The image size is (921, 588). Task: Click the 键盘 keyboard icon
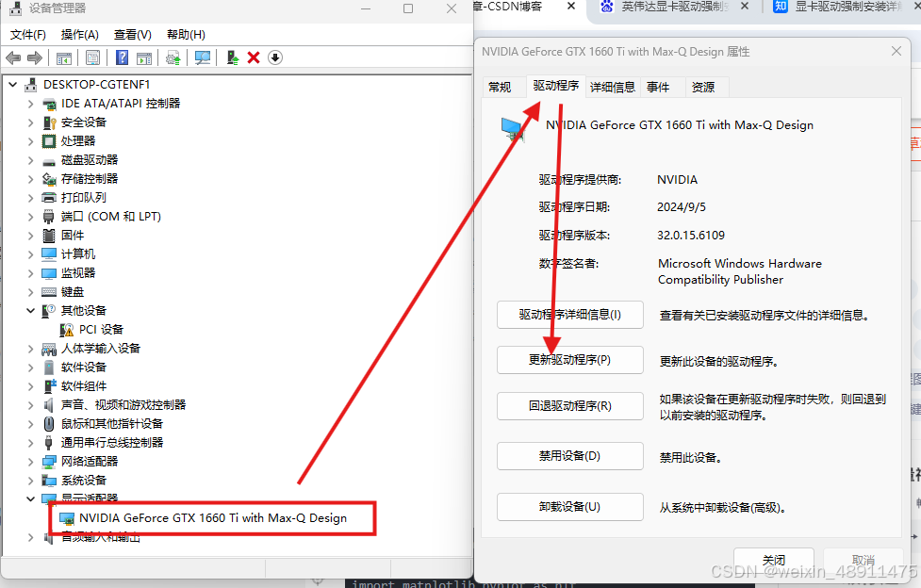pos(49,292)
